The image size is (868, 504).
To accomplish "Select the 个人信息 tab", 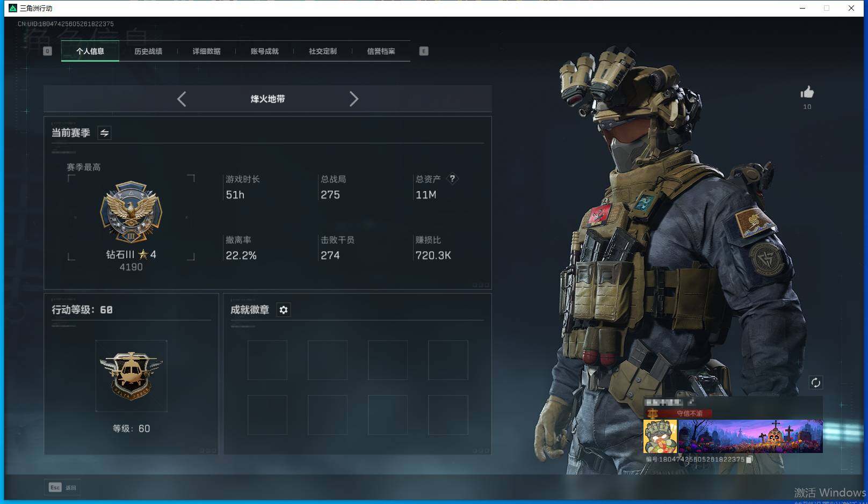I will [90, 51].
